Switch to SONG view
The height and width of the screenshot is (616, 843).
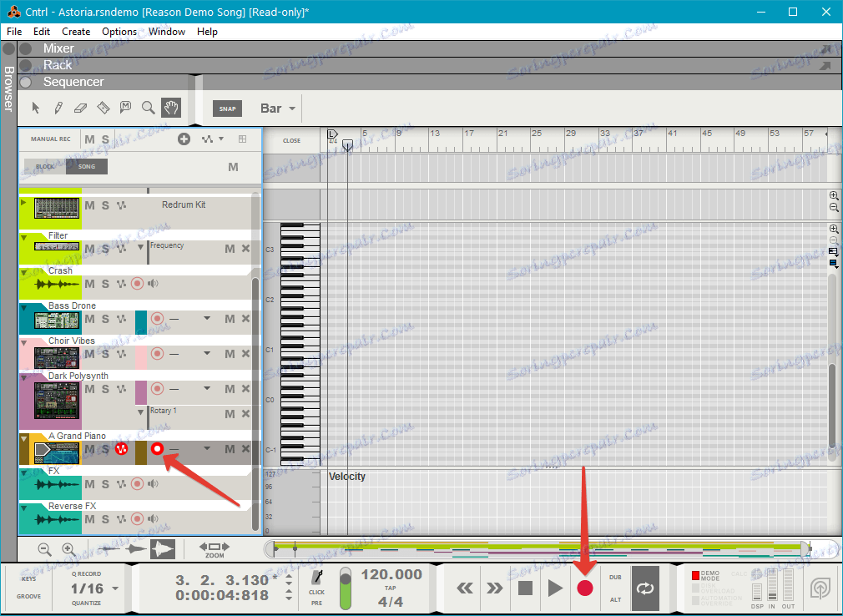tap(87, 167)
